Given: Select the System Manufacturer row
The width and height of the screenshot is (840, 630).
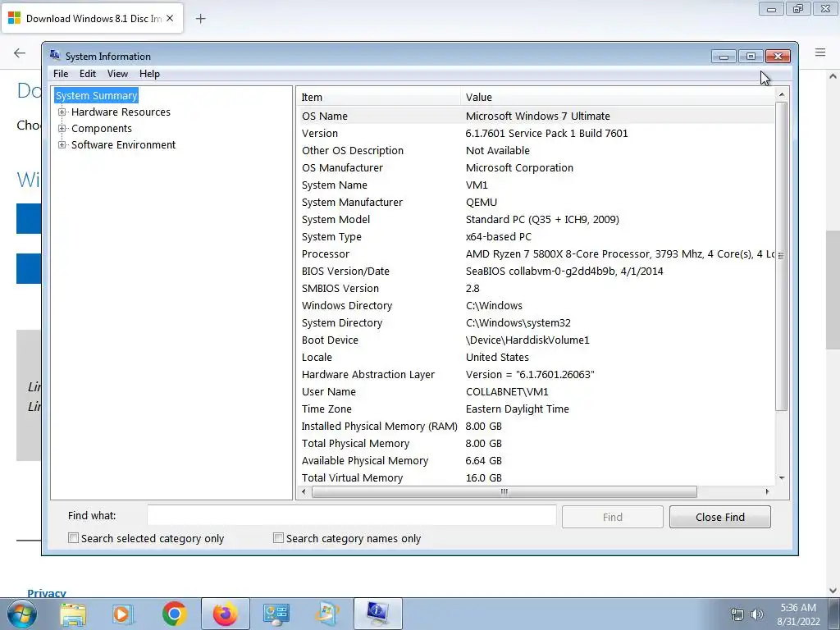Looking at the screenshot, I should tap(536, 202).
